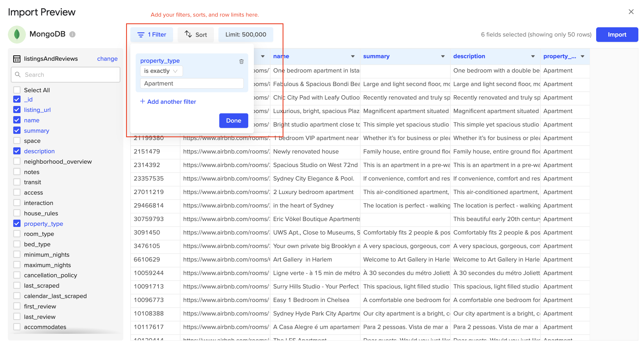The height and width of the screenshot is (347, 644).
Task: Open the Sort options
Action: click(196, 35)
